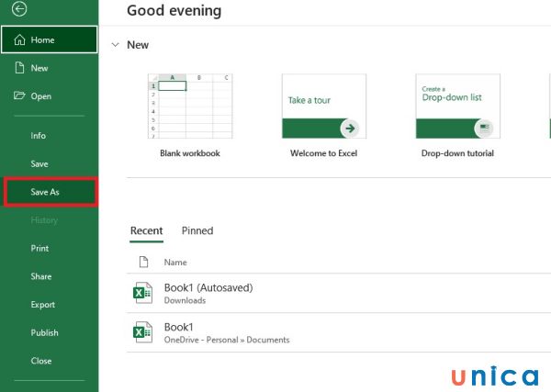Click the Welcome to Excel label

(x=323, y=153)
